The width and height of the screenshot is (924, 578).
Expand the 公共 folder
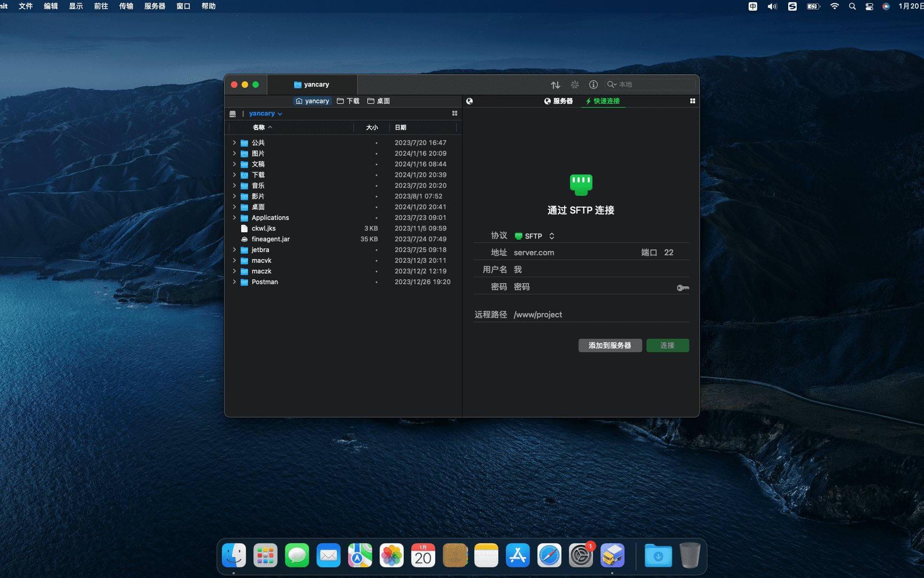point(234,143)
